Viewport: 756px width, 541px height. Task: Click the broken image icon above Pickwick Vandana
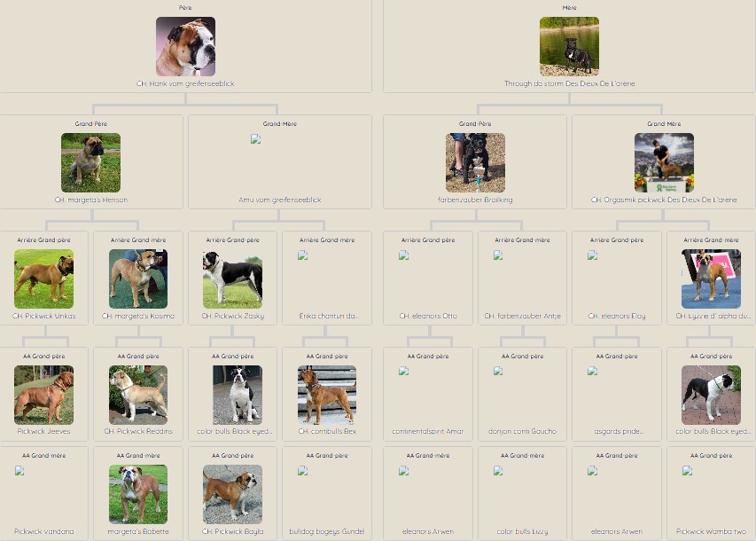[19, 471]
